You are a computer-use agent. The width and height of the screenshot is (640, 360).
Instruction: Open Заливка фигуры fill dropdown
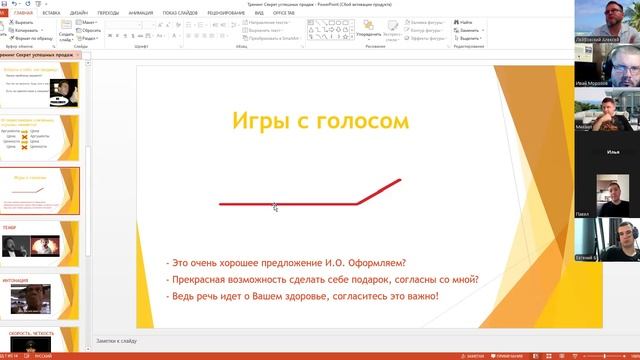point(424,22)
